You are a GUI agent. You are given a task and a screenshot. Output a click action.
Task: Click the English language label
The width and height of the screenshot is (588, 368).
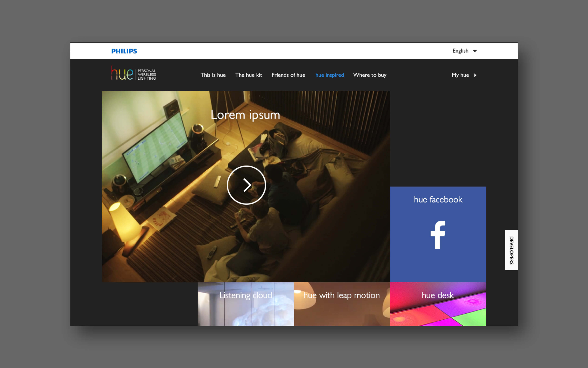(x=460, y=51)
